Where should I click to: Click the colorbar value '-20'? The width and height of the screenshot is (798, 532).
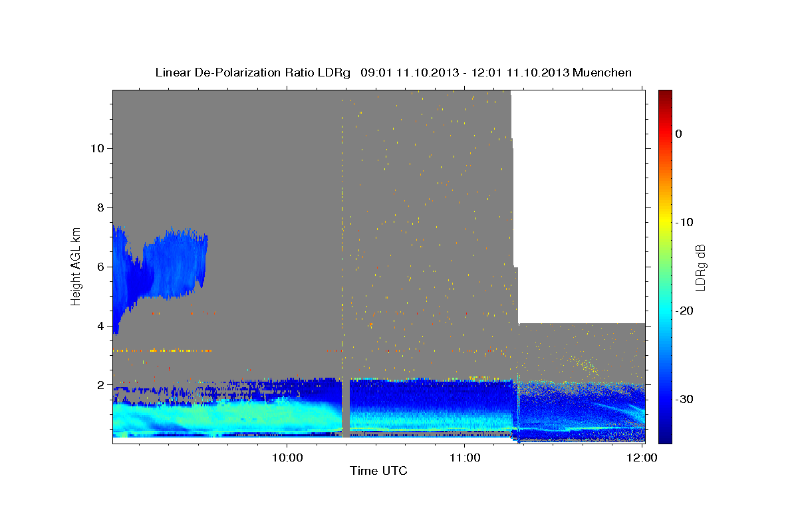click(x=685, y=311)
